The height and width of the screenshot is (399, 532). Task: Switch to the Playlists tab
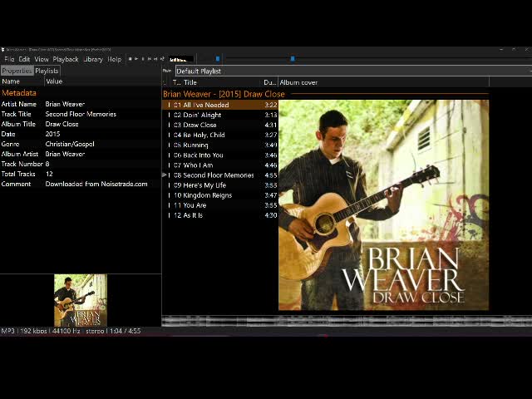pyautogui.click(x=47, y=71)
